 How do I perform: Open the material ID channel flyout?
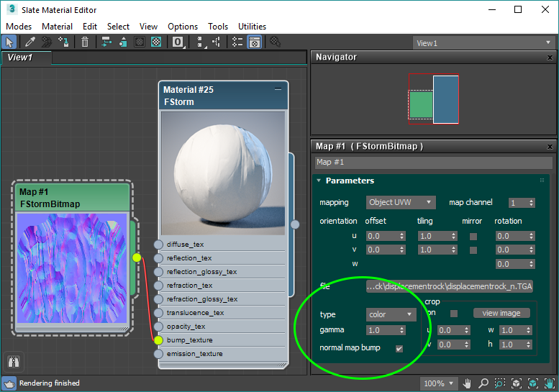[178, 42]
